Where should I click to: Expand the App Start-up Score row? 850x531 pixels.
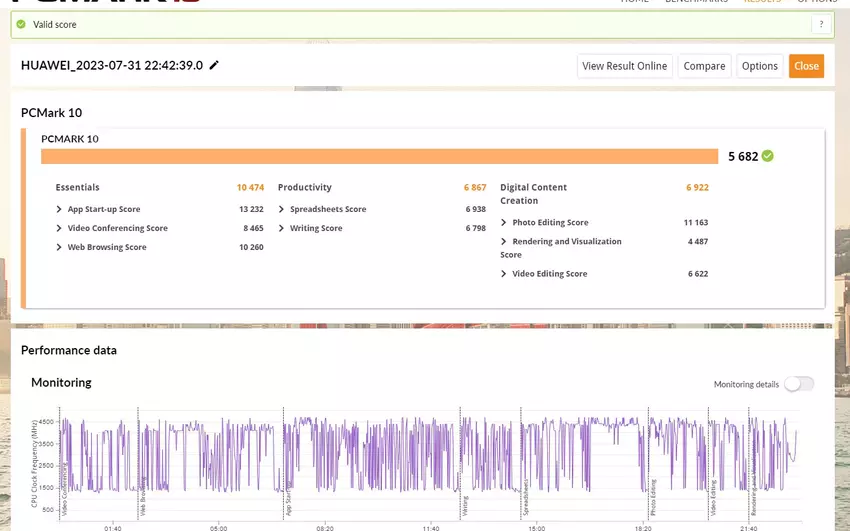[x=60, y=210]
